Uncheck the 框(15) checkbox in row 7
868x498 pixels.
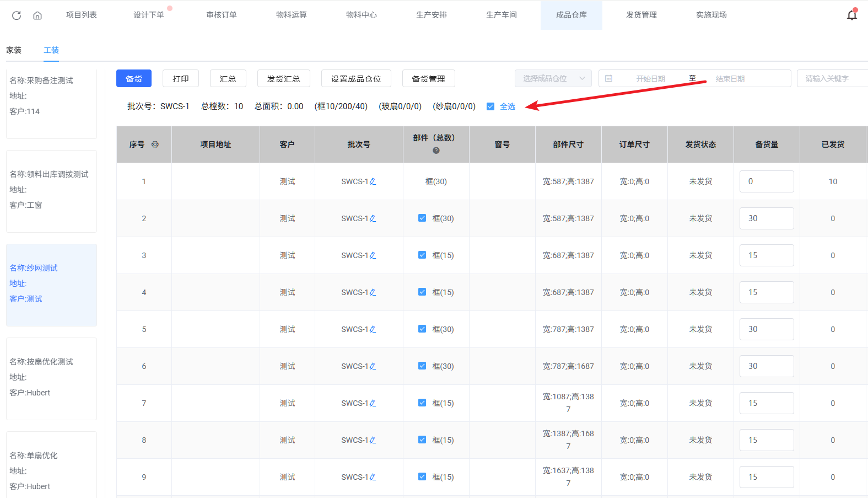[422, 403]
